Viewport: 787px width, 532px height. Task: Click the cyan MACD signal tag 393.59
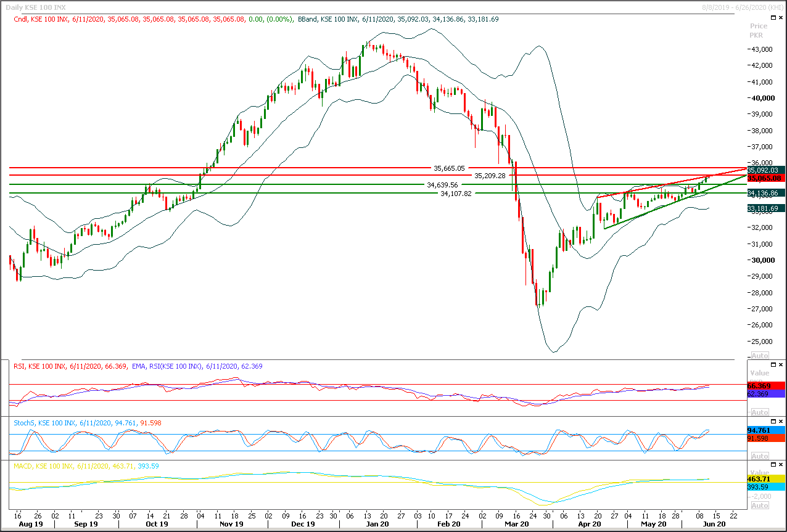pos(766,487)
